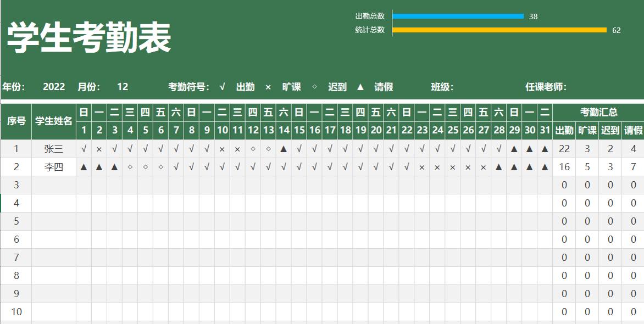Click the ◇ symbol beside 迟到 legend
This screenshot has height=324, width=644.
314,87
